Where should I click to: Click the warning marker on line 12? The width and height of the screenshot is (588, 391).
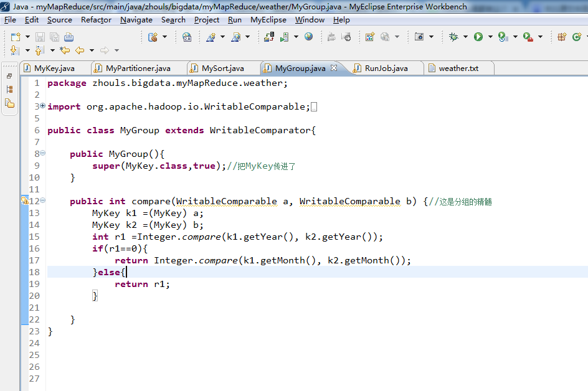(25, 201)
